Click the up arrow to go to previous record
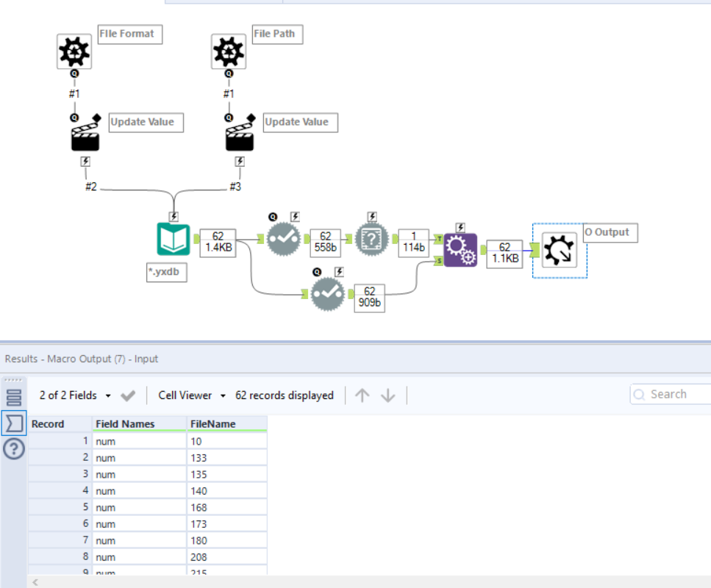 [x=362, y=395]
